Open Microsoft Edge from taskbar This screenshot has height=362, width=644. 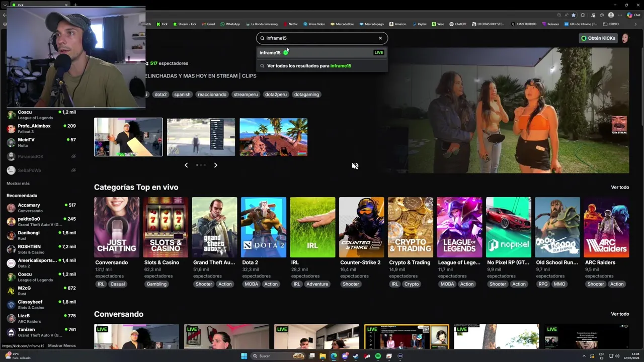click(334, 356)
